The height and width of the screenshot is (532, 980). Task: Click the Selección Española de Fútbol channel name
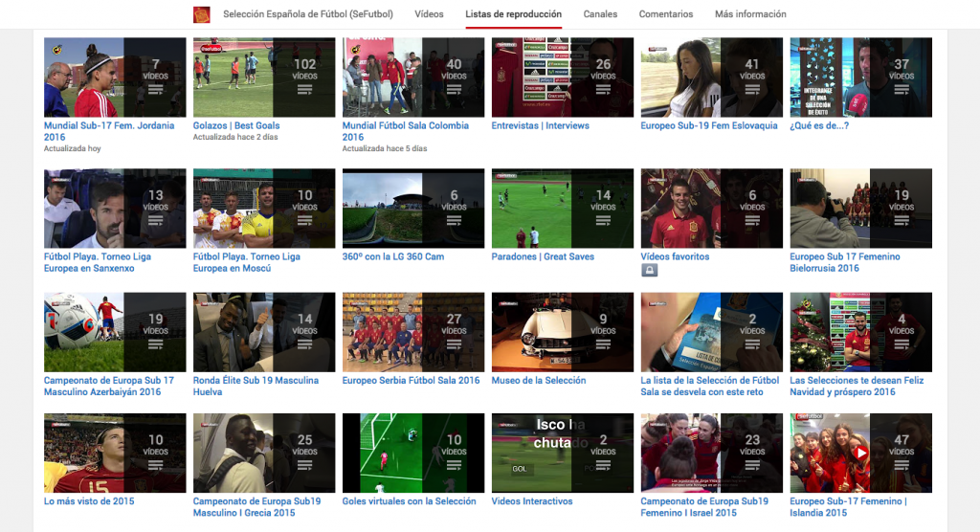point(308,13)
